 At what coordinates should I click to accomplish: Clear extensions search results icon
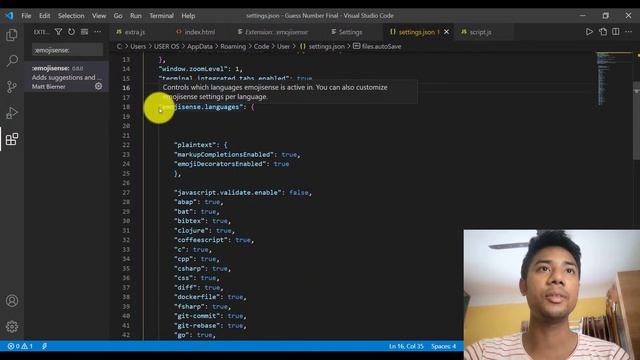pyautogui.click(x=84, y=32)
